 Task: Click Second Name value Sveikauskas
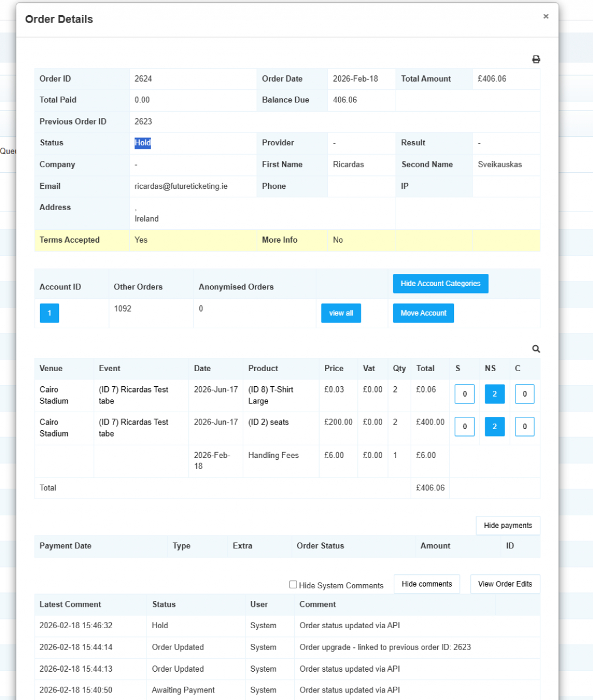pyautogui.click(x=500, y=164)
